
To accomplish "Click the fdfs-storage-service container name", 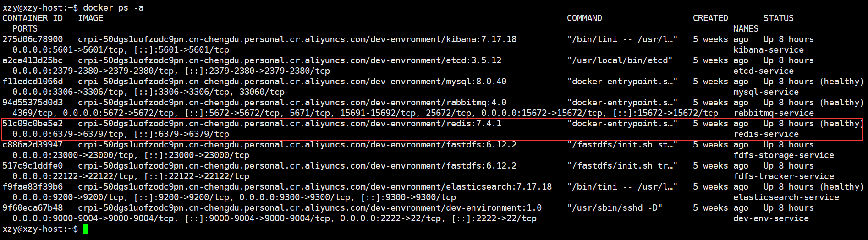I will 784,155.
